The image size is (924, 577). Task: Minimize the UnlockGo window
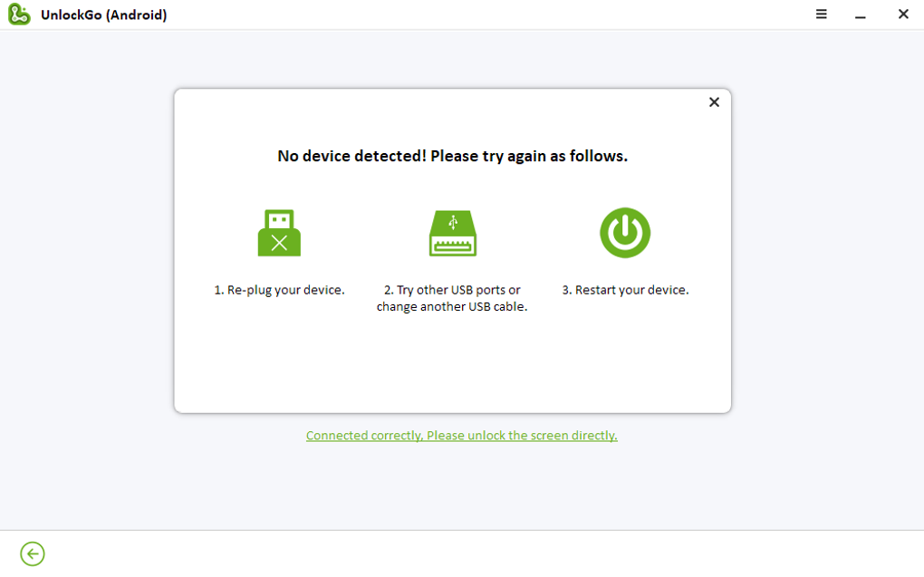pos(861,14)
